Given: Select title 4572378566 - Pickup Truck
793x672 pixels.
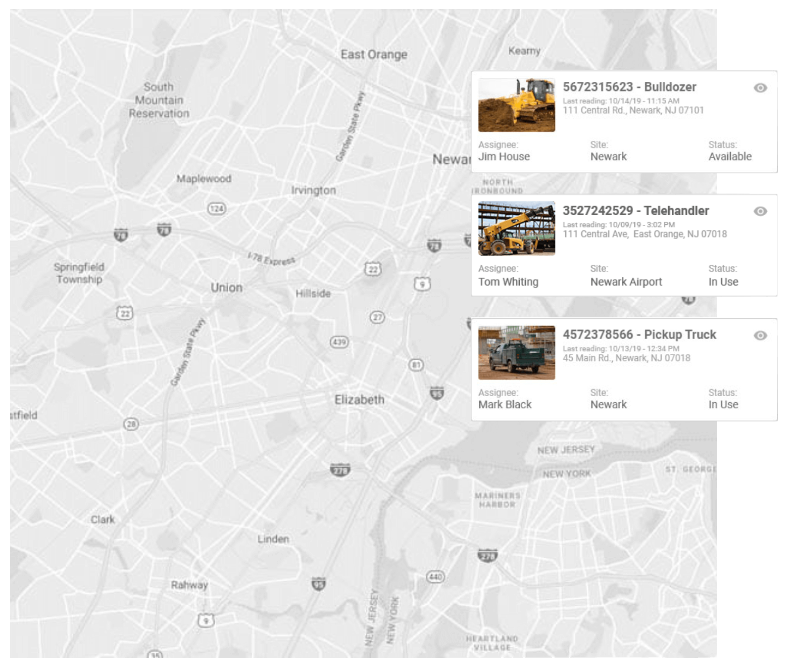Looking at the screenshot, I should (639, 334).
